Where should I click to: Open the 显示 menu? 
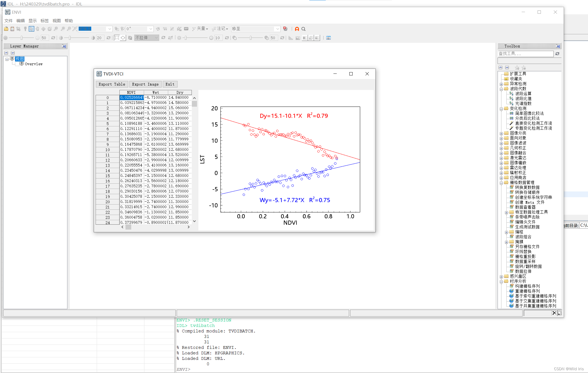pos(33,21)
